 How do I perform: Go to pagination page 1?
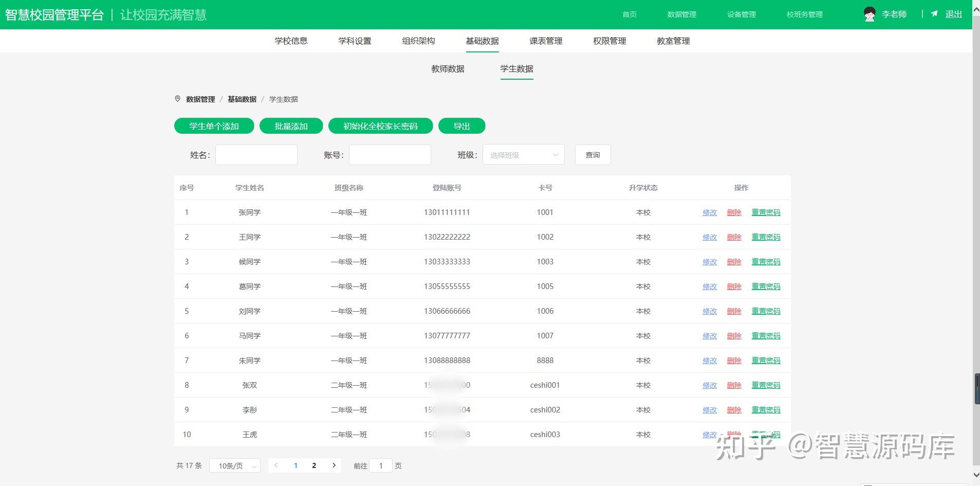[x=295, y=465]
